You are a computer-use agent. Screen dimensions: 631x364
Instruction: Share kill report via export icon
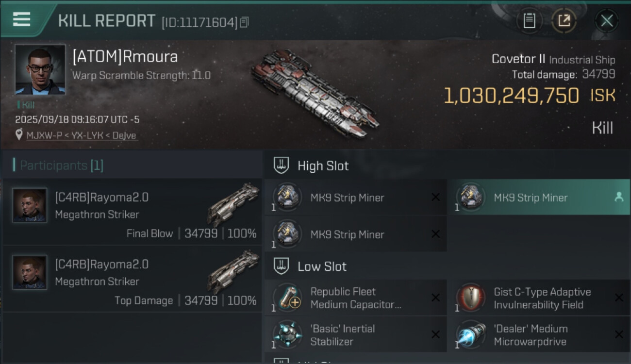click(564, 20)
